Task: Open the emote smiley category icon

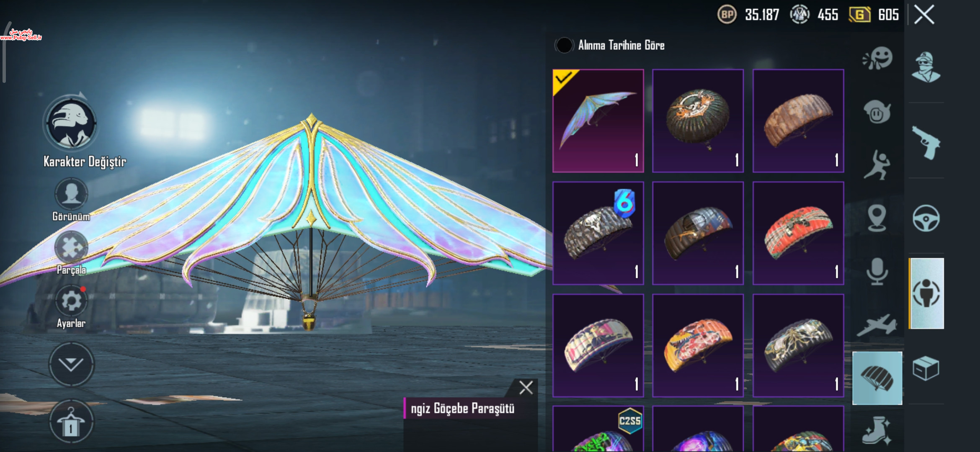Action: pos(877,58)
